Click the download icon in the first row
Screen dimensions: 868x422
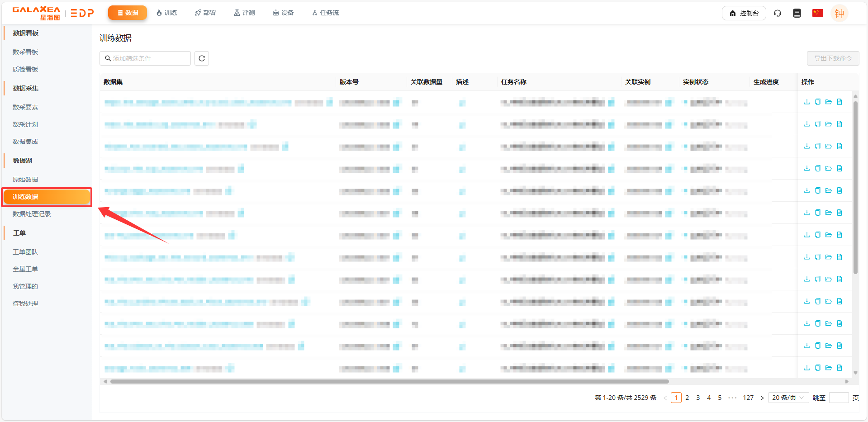pos(806,102)
